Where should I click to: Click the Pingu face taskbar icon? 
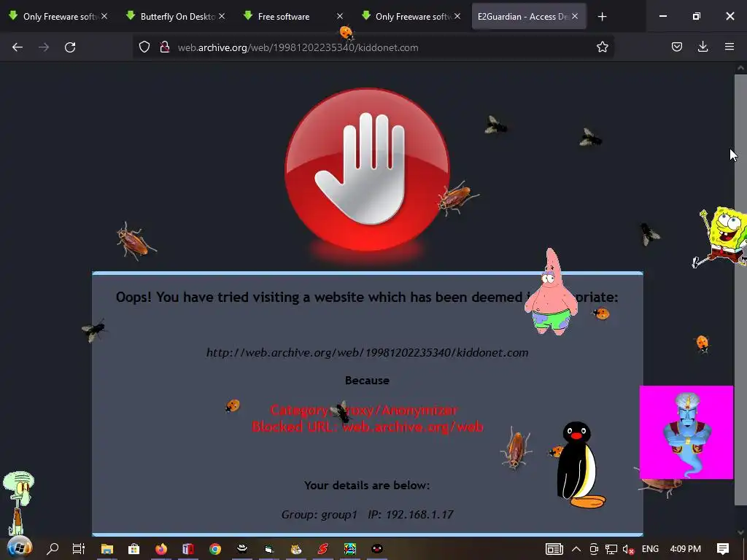(377, 548)
